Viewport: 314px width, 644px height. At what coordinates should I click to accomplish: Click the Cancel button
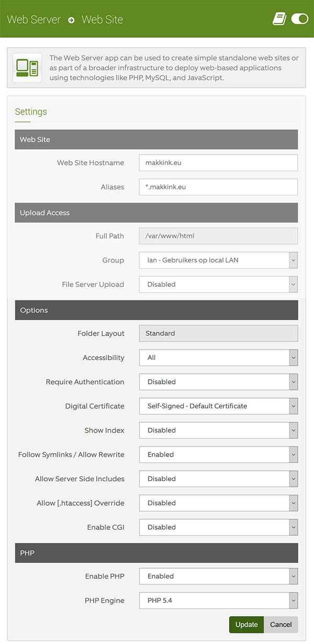coord(281,625)
